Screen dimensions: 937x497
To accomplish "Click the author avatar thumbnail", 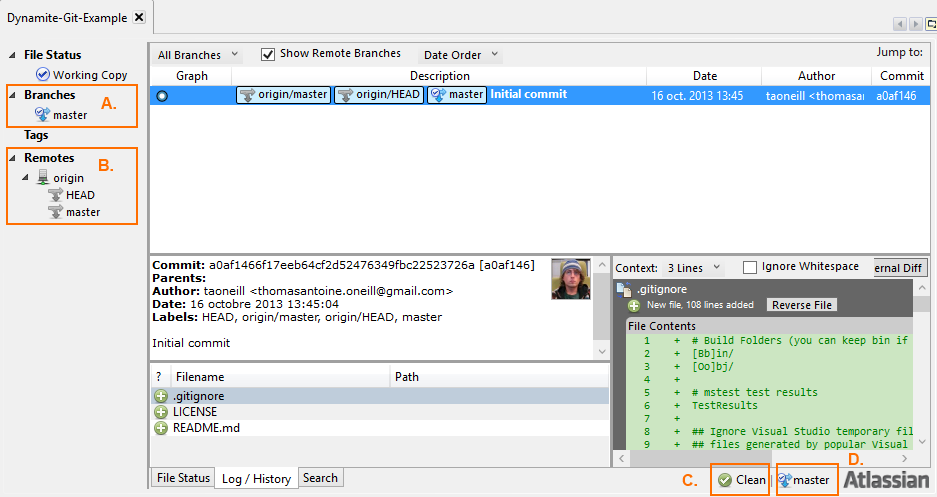I will coord(571,279).
